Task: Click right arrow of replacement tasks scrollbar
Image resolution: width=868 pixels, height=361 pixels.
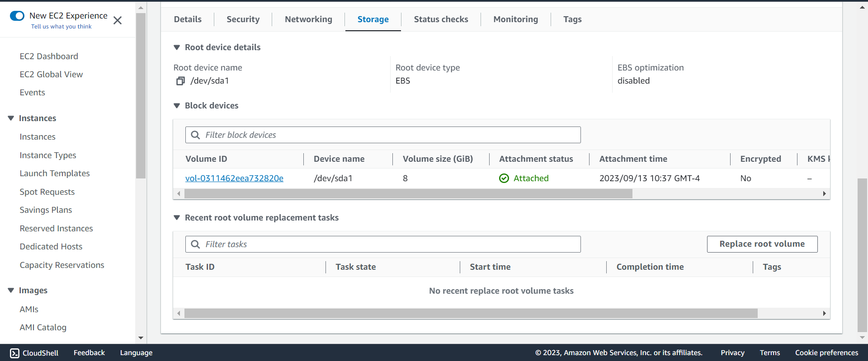Action: (825, 314)
